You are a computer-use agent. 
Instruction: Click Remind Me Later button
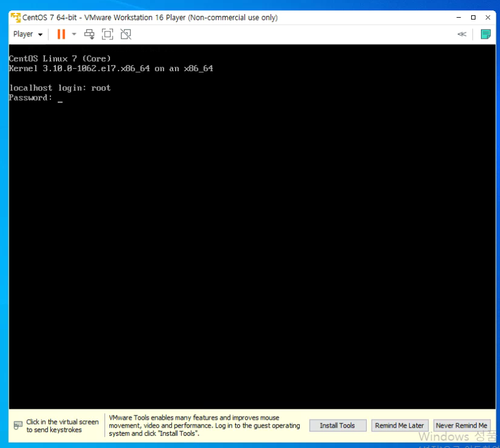399,425
